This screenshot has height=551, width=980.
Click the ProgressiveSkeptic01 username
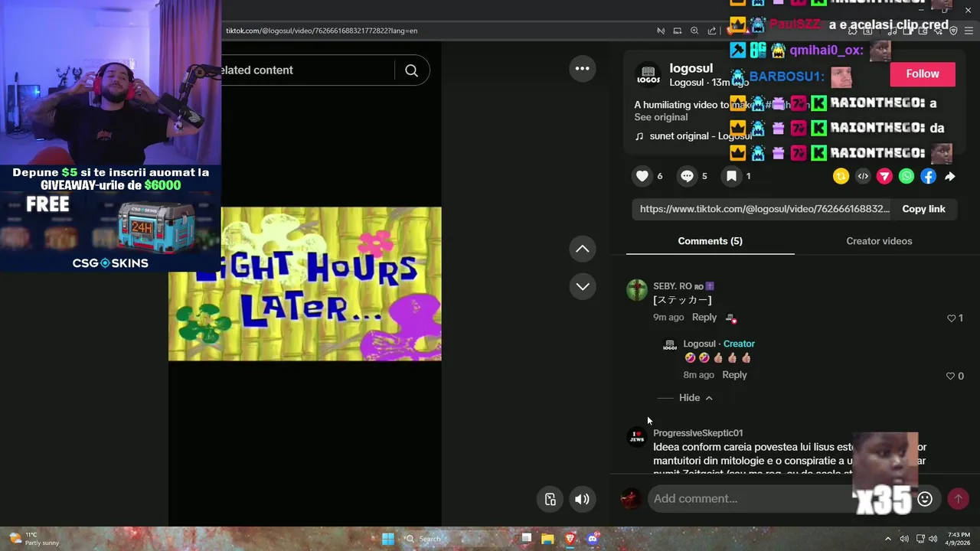(x=698, y=433)
